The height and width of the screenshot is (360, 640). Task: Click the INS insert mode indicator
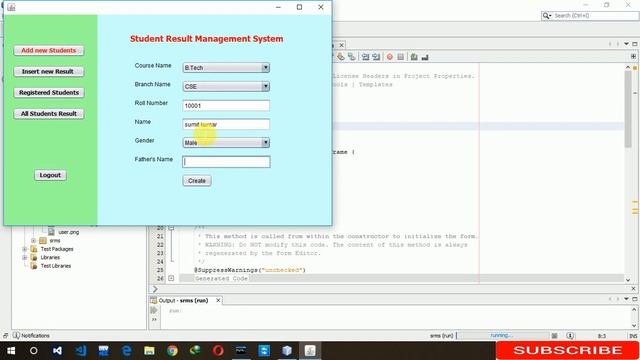pos(633,336)
